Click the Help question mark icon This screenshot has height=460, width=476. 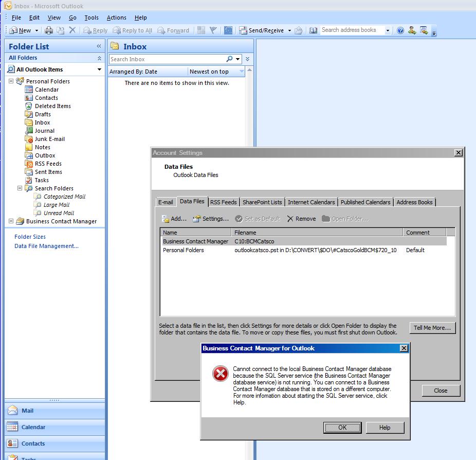tap(400, 30)
